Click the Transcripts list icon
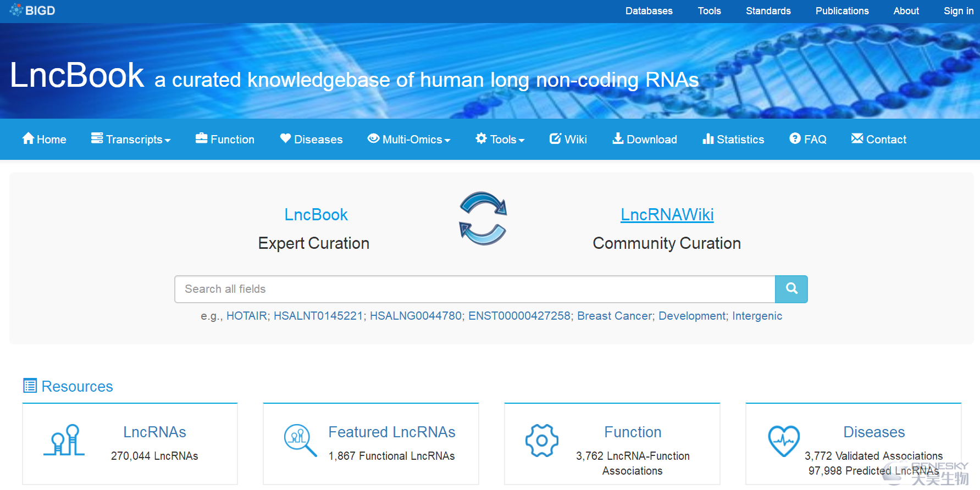The width and height of the screenshot is (980, 490). [x=97, y=138]
